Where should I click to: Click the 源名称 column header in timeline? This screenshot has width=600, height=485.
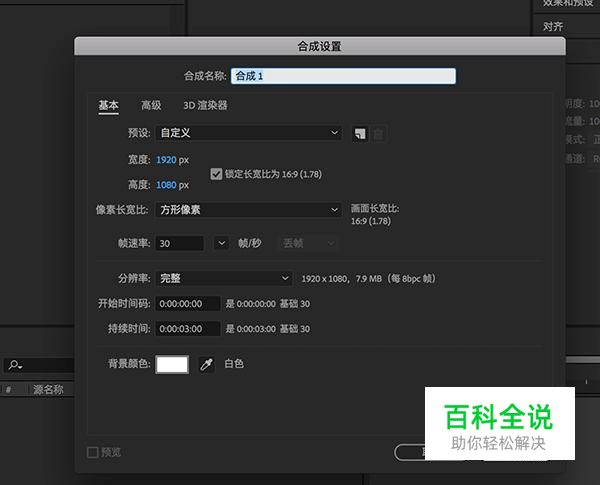[48, 390]
